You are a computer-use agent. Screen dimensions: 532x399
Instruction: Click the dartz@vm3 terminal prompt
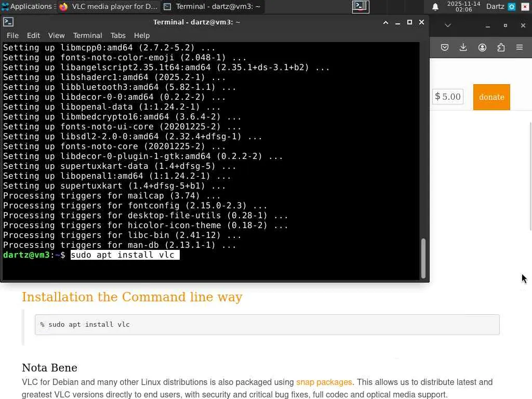click(x=34, y=255)
